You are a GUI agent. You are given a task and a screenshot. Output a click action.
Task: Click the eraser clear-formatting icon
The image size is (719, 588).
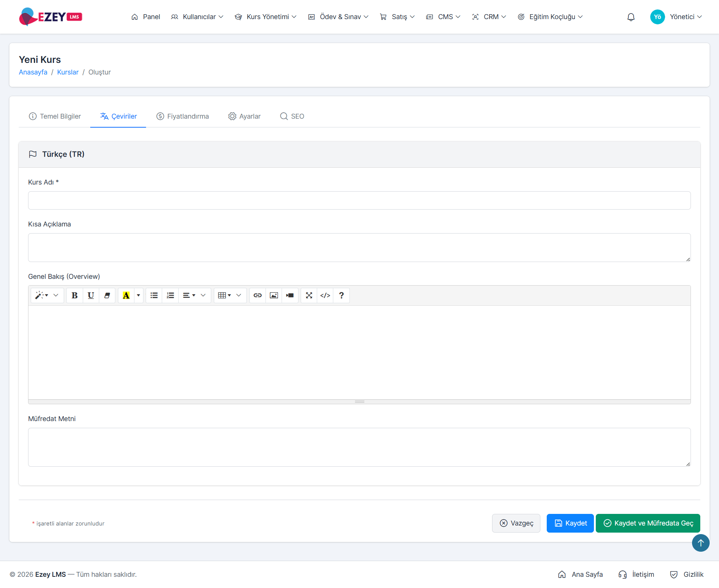tap(107, 295)
